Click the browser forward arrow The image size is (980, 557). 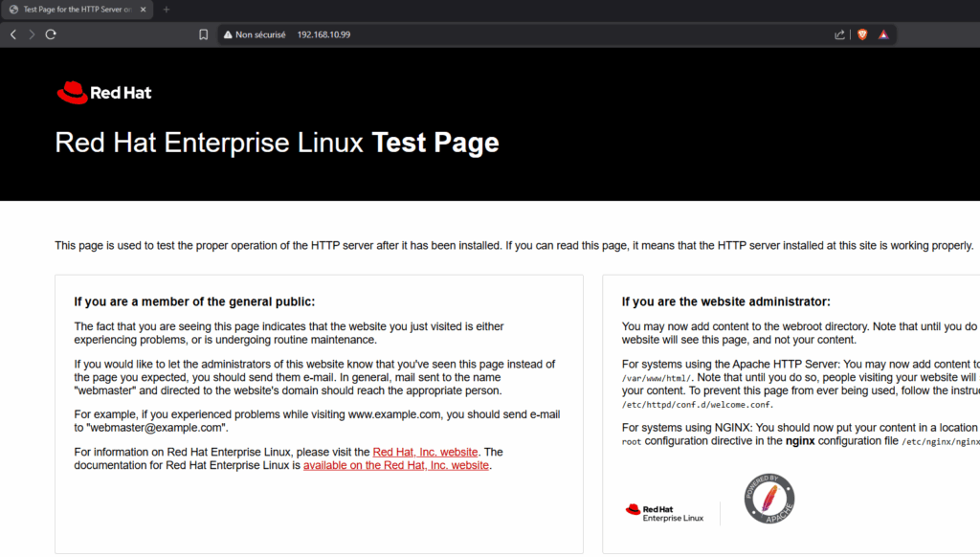point(32,34)
